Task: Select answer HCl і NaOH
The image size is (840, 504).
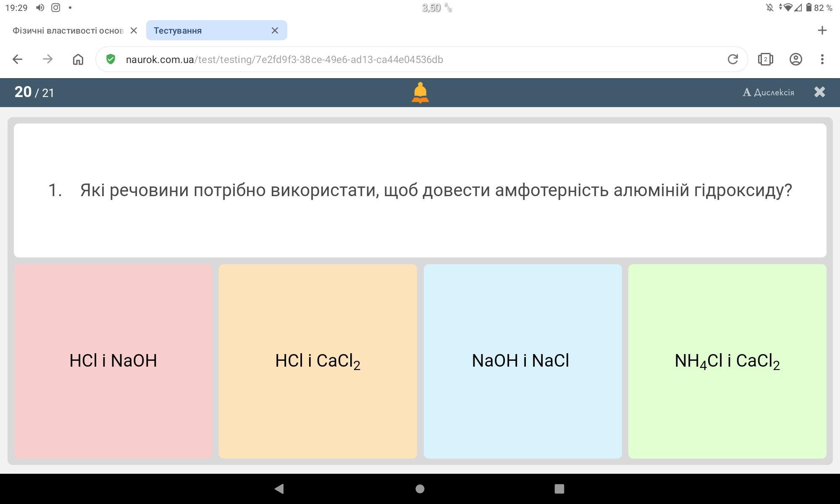Action: point(113,361)
